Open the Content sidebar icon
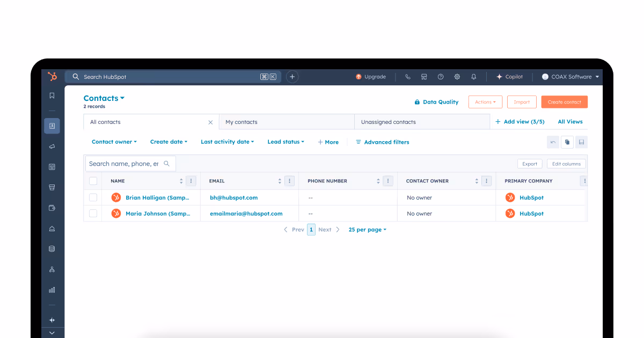 (x=52, y=167)
